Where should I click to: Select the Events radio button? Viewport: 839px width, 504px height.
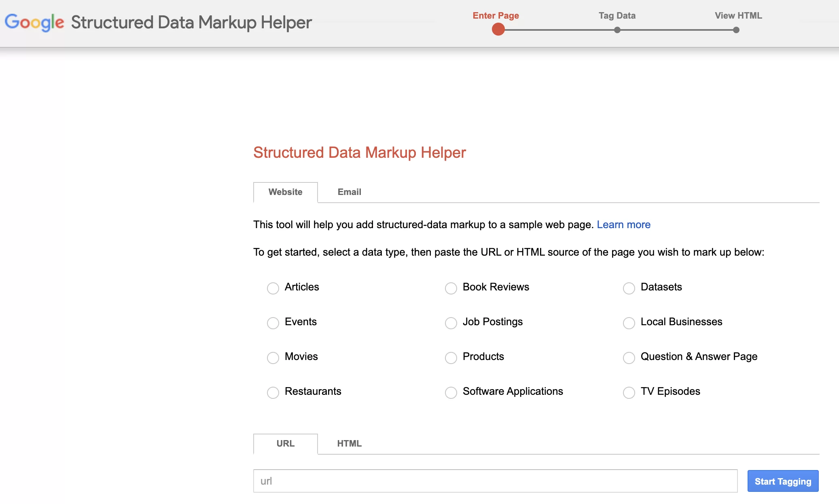coord(273,323)
